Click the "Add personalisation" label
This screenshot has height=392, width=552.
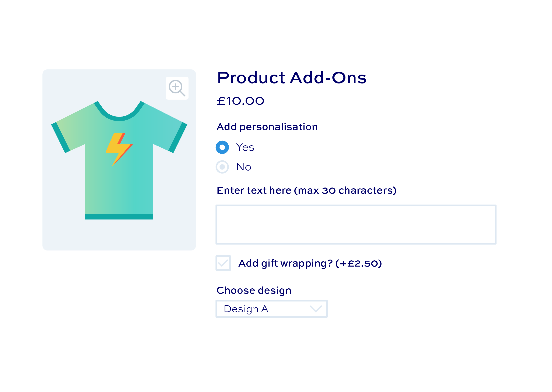tap(267, 127)
